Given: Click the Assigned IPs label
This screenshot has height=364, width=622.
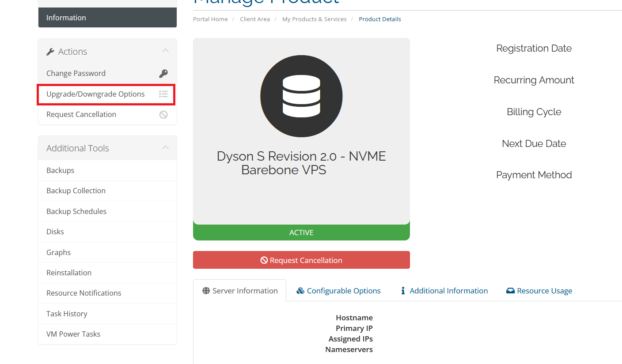Looking at the screenshot, I should (351, 339).
